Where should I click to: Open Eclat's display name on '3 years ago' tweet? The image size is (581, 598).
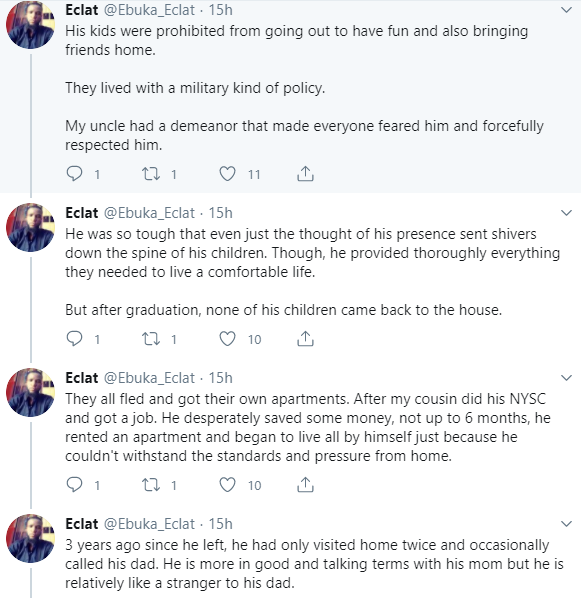(x=82, y=524)
